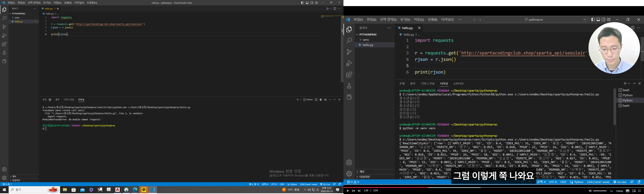Open KakaoTalk from the taskbar
The image size is (644, 194).
(144, 190)
